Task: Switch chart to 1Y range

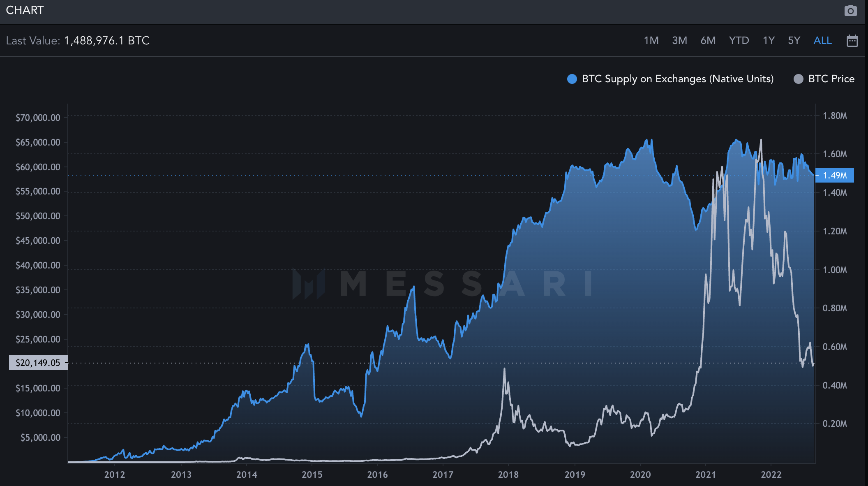Action: pos(769,40)
